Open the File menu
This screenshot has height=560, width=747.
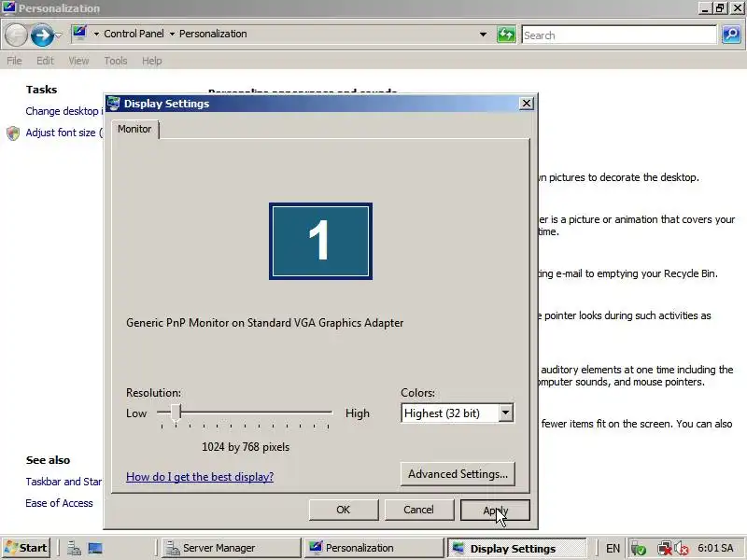click(x=14, y=61)
